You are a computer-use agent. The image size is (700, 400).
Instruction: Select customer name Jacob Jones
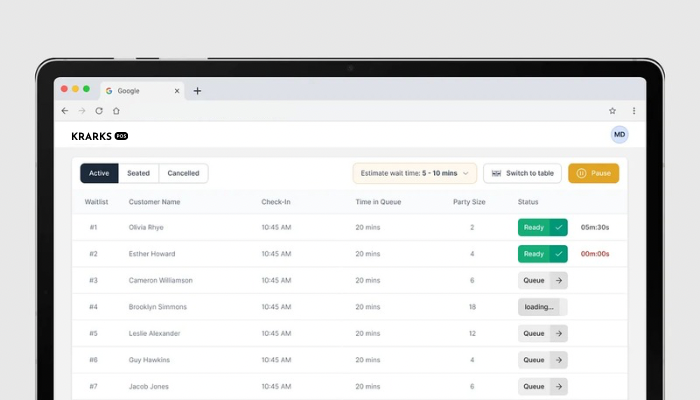(x=149, y=387)
